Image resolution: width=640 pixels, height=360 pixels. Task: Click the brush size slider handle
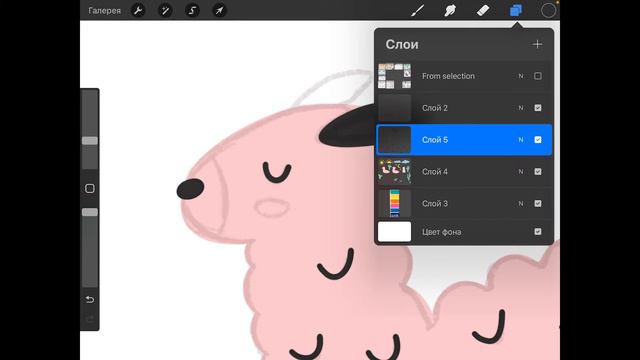click(x=90, y=141)
